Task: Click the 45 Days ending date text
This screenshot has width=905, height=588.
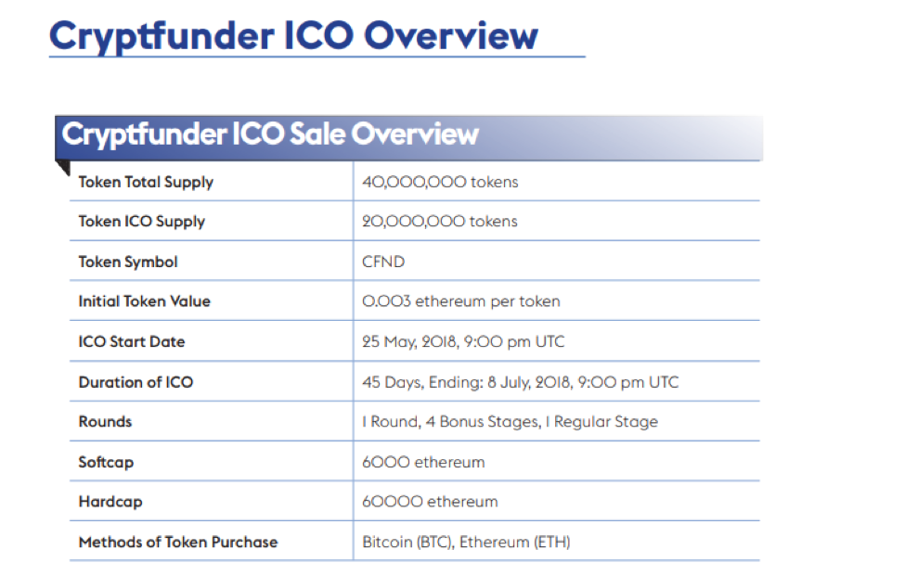Action: [x=521, y=382]
